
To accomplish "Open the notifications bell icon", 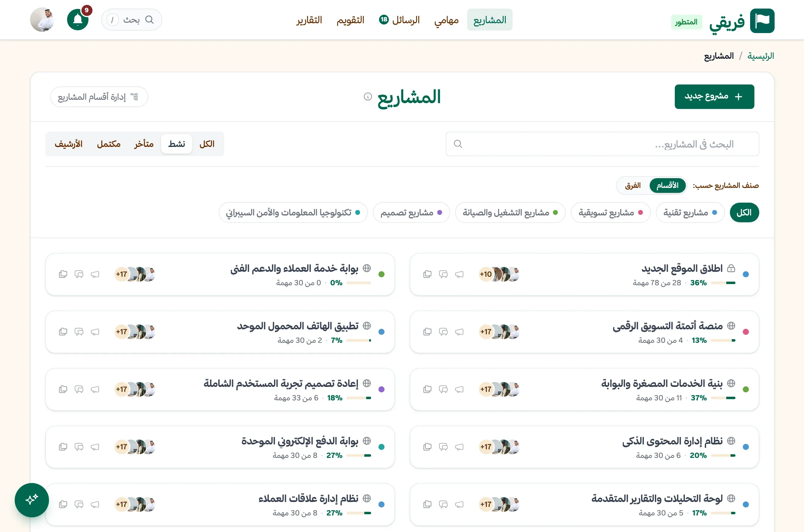I will click(x=78, y=20).
